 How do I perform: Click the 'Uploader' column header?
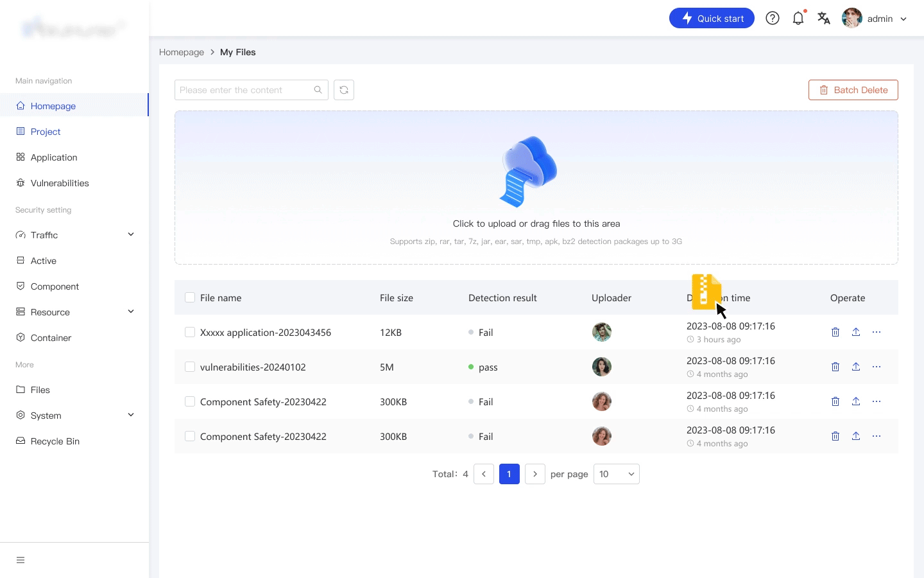pos(612,297)
